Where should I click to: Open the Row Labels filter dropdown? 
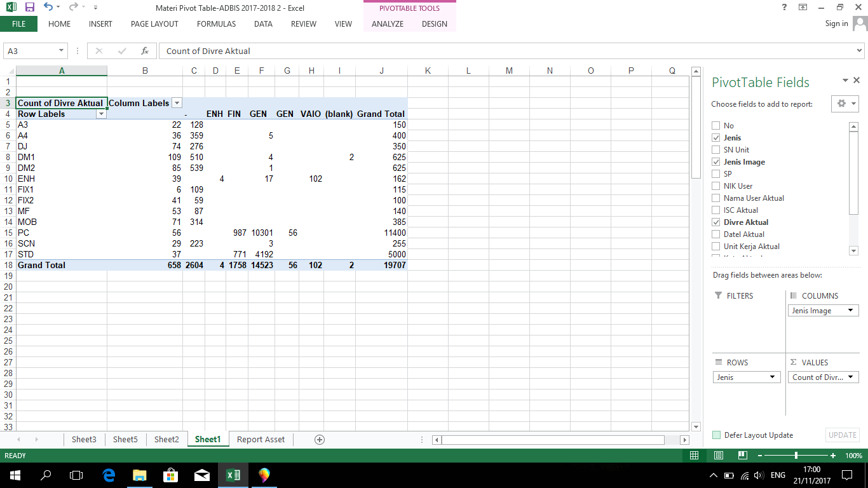pos(101,114)
